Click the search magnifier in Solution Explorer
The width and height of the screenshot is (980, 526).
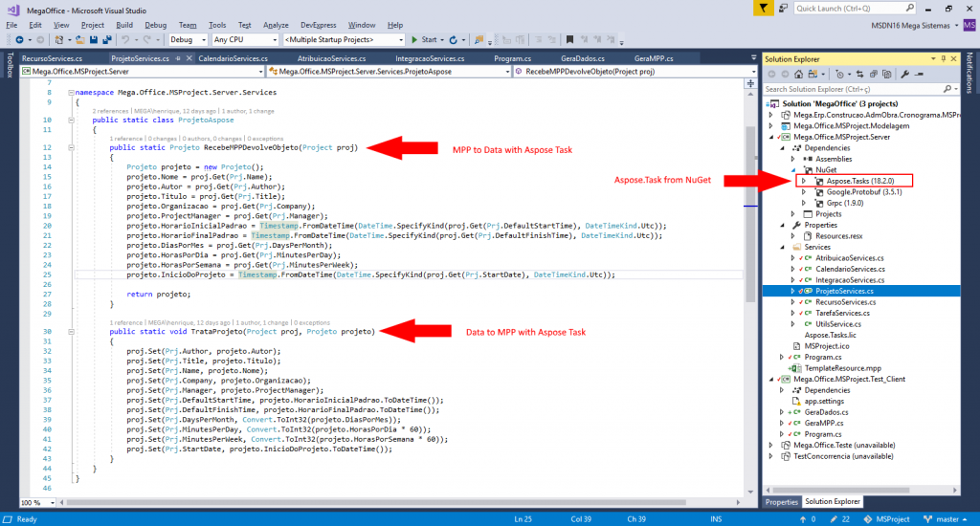(947, 89)
